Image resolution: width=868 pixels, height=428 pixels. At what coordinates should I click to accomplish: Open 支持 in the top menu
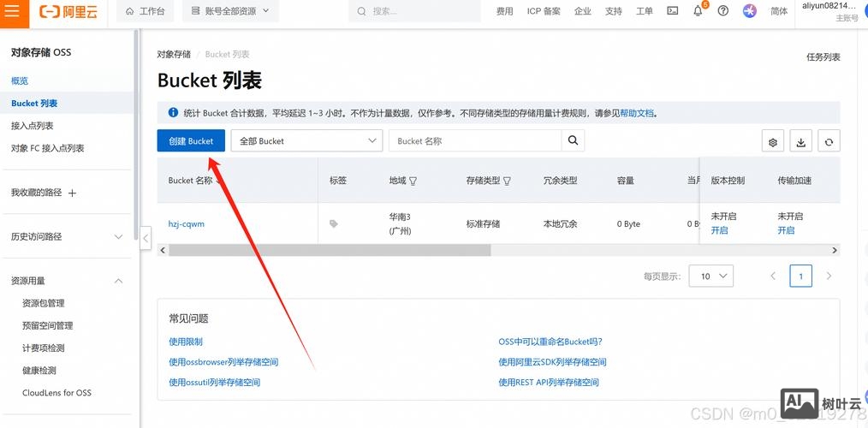tap(614, 11)
